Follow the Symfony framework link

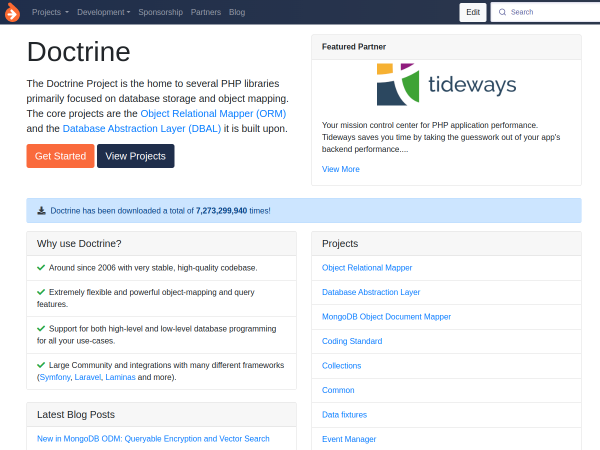[55, 377]
